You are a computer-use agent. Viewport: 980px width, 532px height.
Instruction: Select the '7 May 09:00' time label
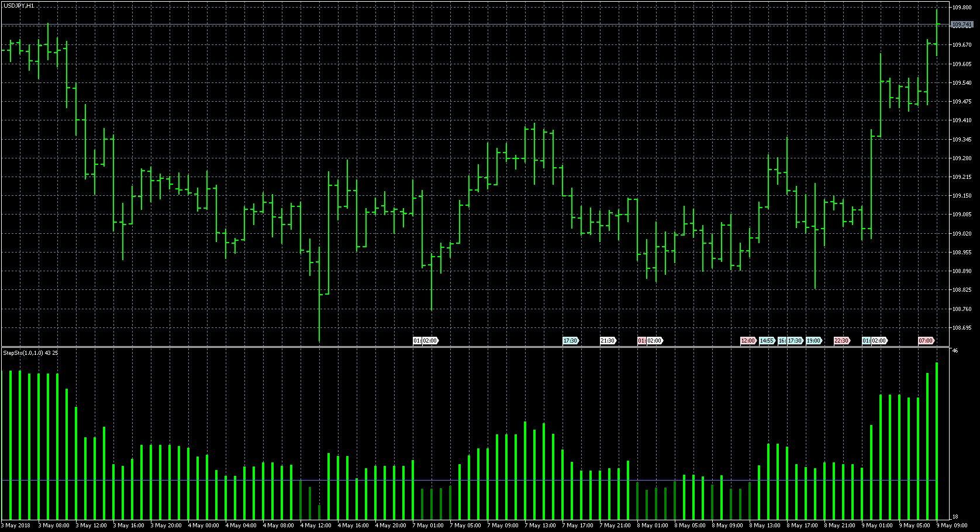[503, 526]
